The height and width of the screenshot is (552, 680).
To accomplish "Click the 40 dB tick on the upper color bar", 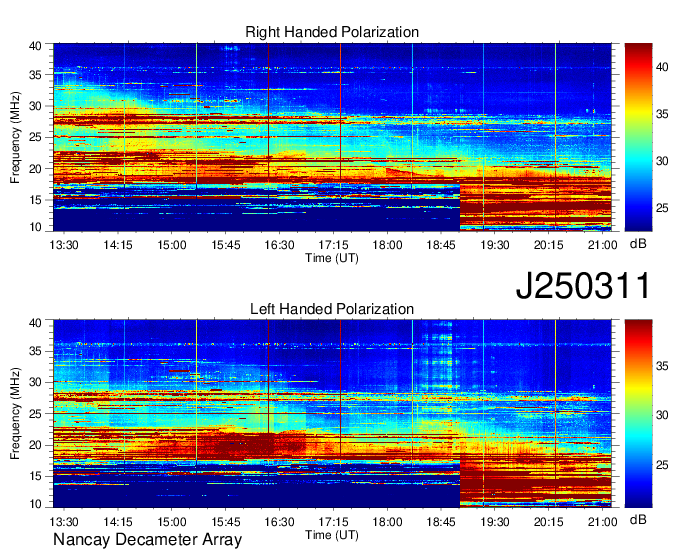I will coord(662,67).
